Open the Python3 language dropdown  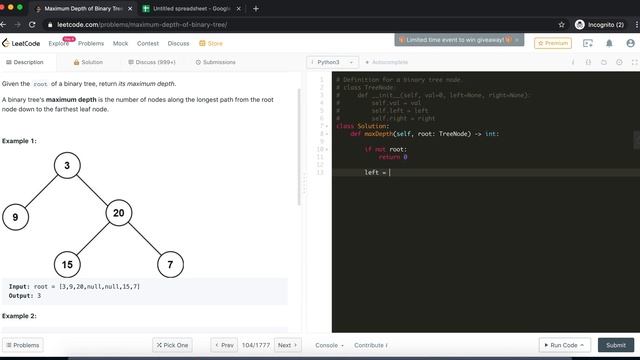click(332, 62)
